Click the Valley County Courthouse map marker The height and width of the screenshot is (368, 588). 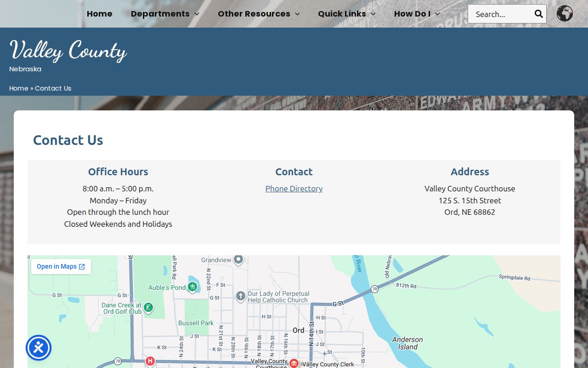294,363
